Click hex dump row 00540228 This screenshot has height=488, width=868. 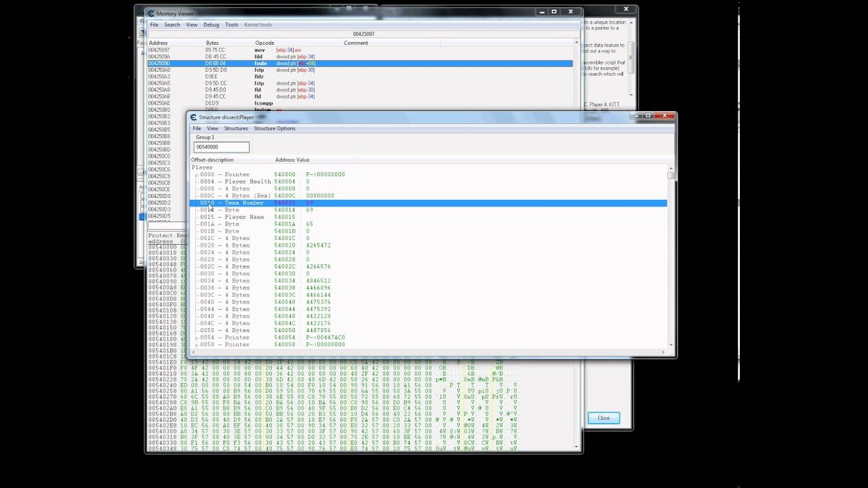point(336,380)
